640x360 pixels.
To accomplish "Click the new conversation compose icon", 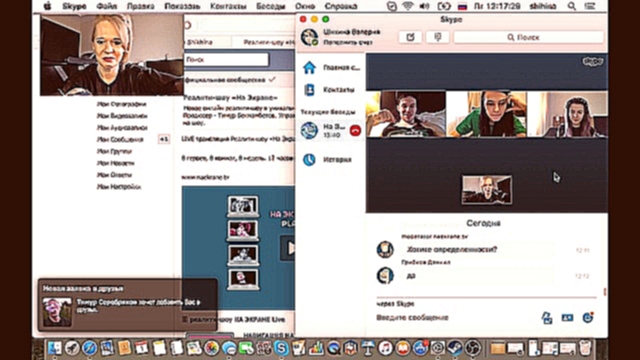I will (x=410, y=37).
